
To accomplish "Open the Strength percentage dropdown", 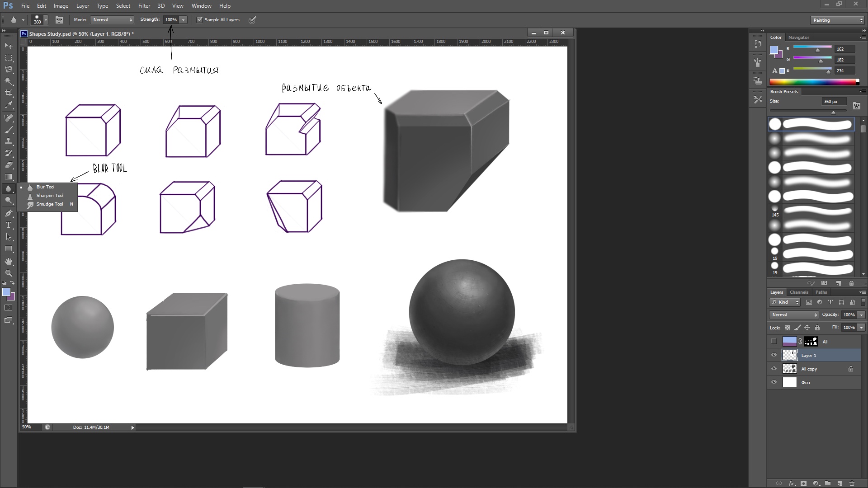I will 183,20.
